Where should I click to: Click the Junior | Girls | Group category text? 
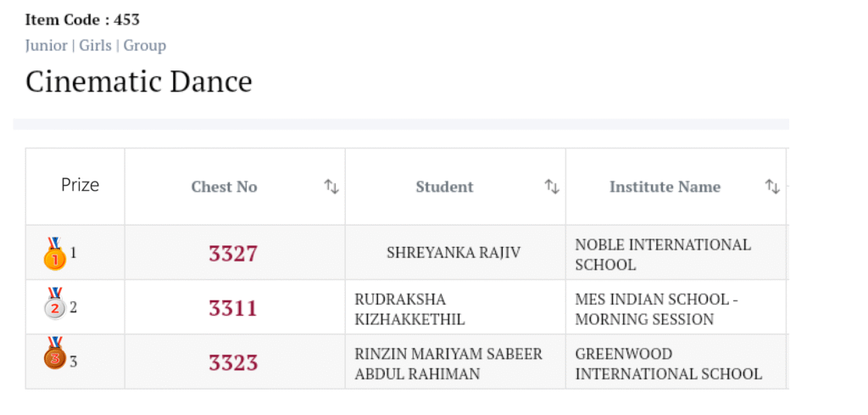(96, 46)
